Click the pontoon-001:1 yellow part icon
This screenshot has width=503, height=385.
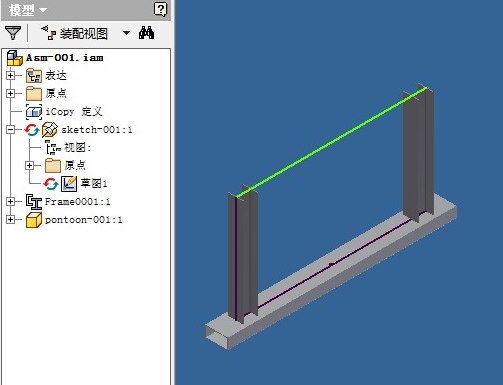[x=34, y=220]
